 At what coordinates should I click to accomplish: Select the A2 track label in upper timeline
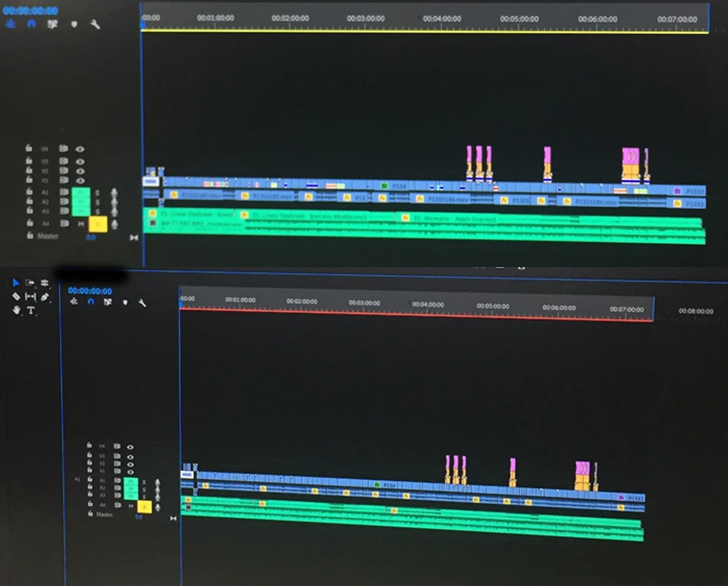point(45,202)
